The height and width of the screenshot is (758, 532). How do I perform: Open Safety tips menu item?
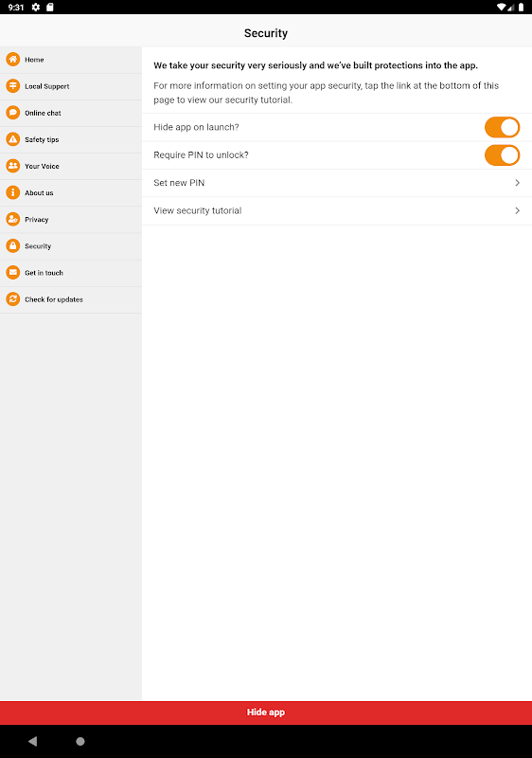[x=71, y=139]
